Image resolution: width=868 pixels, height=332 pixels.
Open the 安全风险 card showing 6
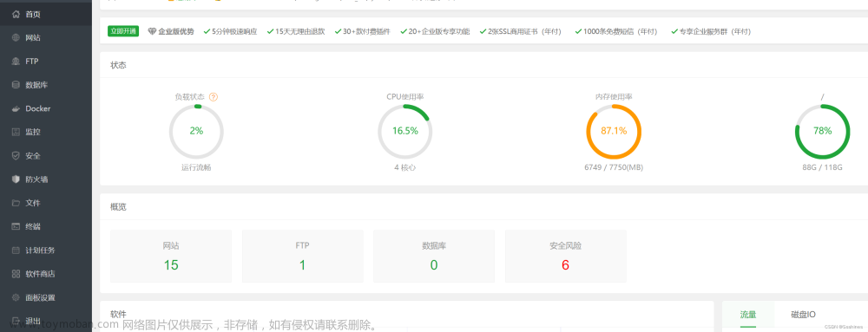pos(565,257)
